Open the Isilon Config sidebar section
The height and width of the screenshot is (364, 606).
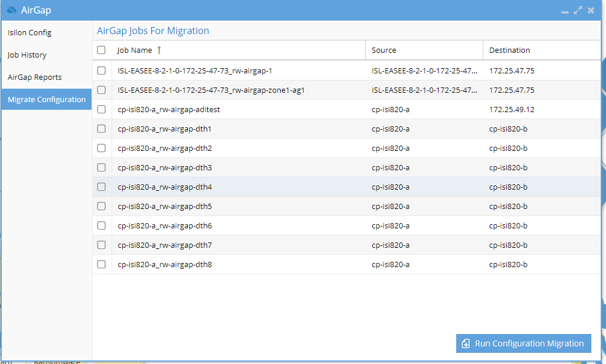(29, 32)
